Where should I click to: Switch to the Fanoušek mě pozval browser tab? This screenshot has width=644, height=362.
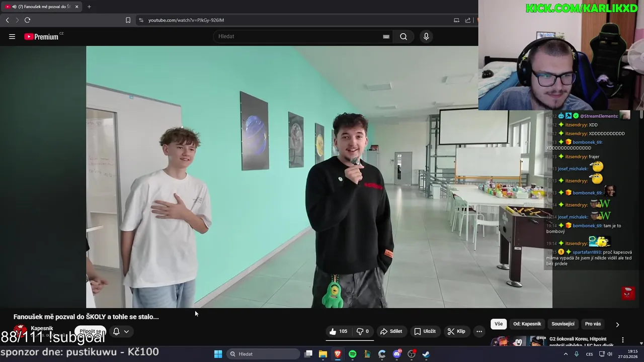click(42, 7)
